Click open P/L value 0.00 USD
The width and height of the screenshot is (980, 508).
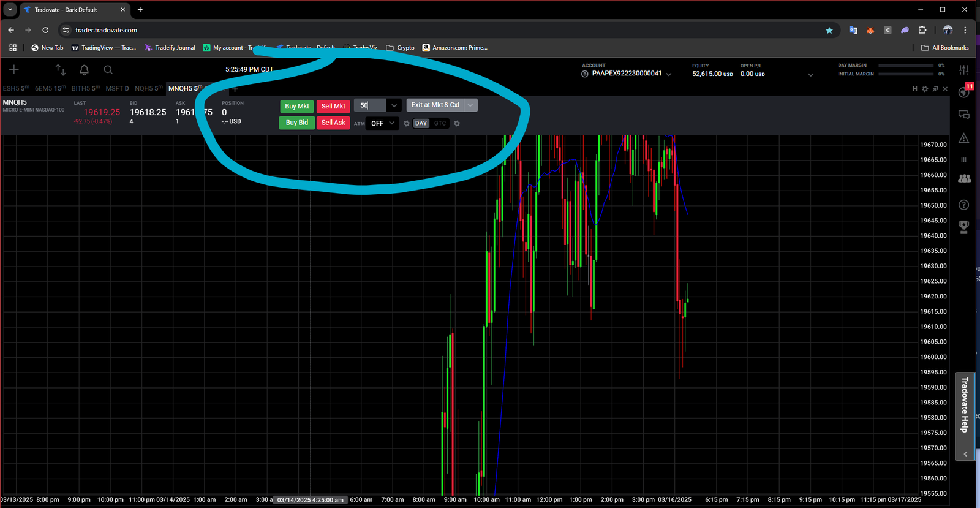tap(752, 74)
